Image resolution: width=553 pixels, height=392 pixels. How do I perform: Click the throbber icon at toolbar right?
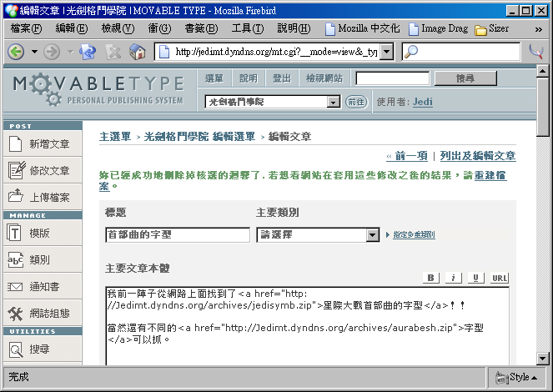click(x=536, y=52)
